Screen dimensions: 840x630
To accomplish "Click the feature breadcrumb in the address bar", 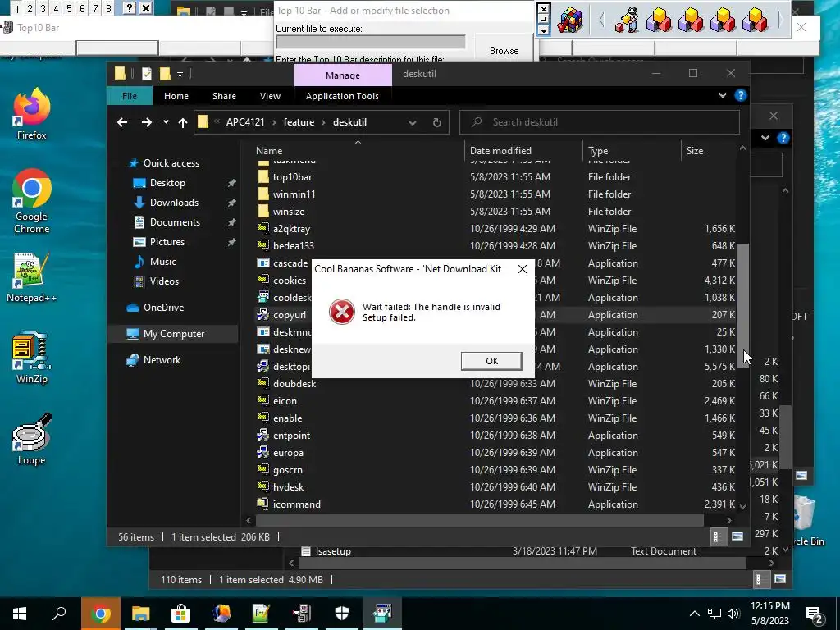I will [299, 122].
